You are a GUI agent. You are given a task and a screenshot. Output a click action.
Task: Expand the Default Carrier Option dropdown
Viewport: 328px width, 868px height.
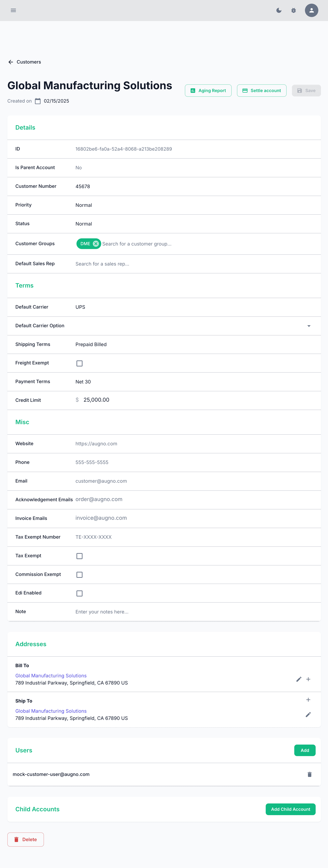click(309, 326)
